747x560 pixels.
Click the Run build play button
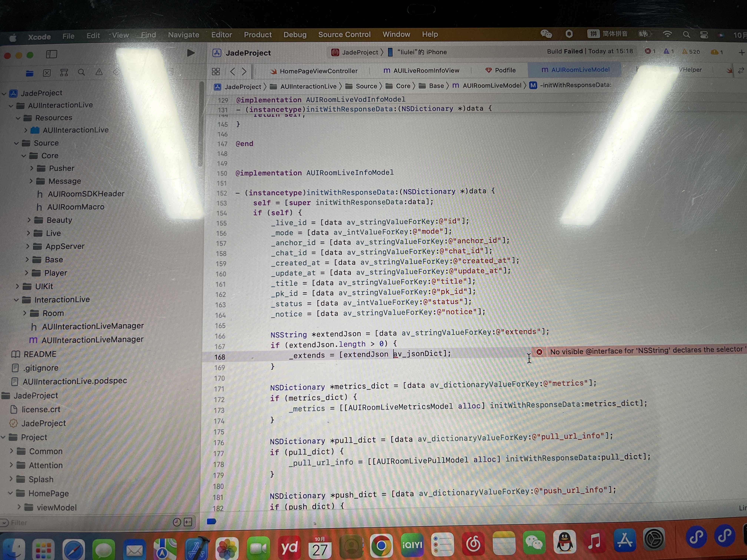click(x=191, y=53)
